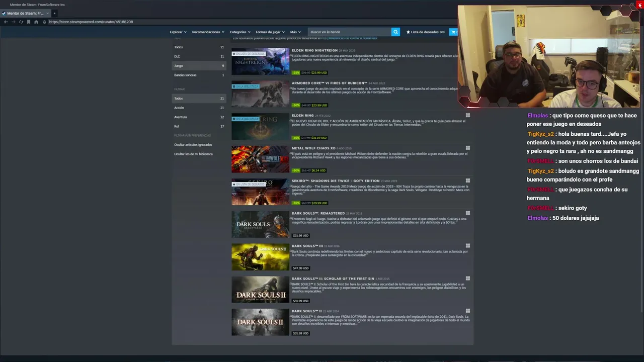Open the Scholar of the First Sin thumbnail
This screenshot has width=644, height=362.
[x=260, y=290]
